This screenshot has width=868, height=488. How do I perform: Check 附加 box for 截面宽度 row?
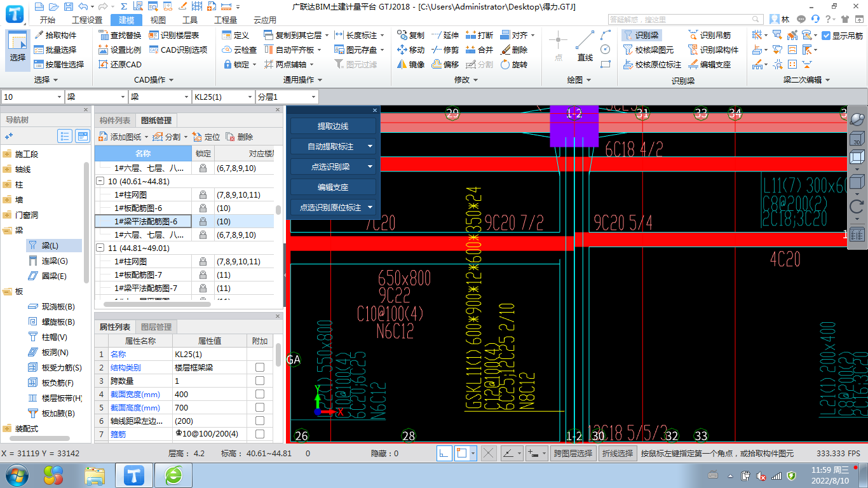click(260, 394)
